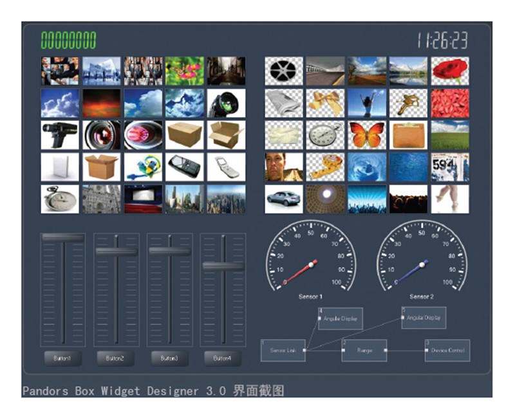Viewport: 515px width, 420px height.
Task: Open the dark alley street thumbnail
Action: click(227, 71)
